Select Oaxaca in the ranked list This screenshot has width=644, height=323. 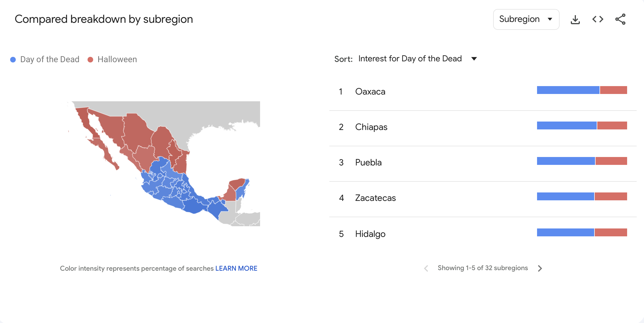[x=370, y=92]
